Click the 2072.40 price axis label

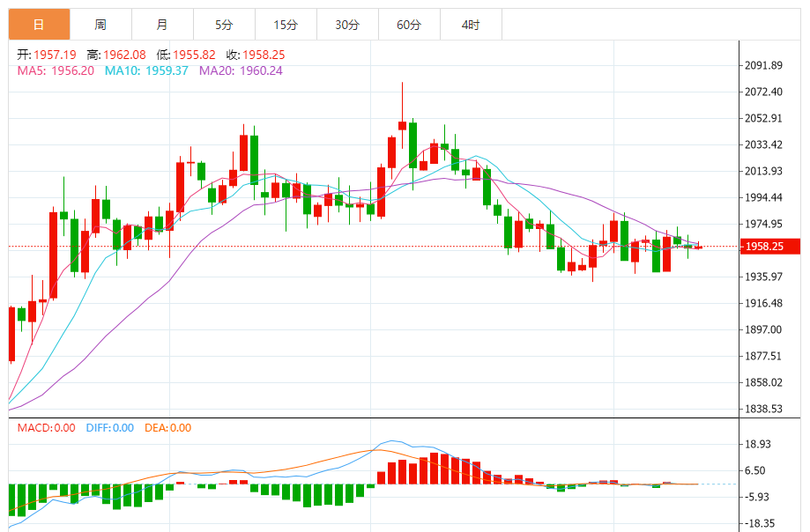[763, 92]
